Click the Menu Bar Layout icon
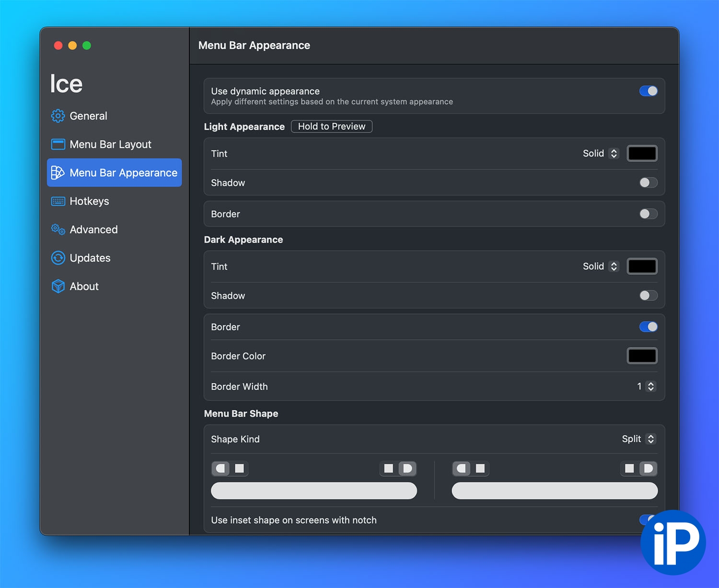 pyautogui.click(x=58, y=144)
